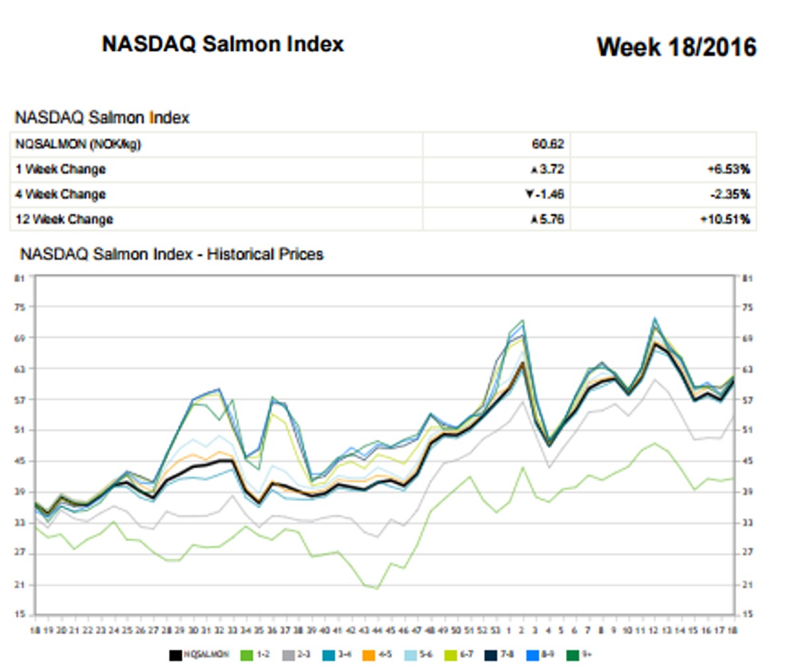This screenshot has height=672, width=785.
Task: Click the bright blue 8-9 legend swatch
Action: point(531,655)
